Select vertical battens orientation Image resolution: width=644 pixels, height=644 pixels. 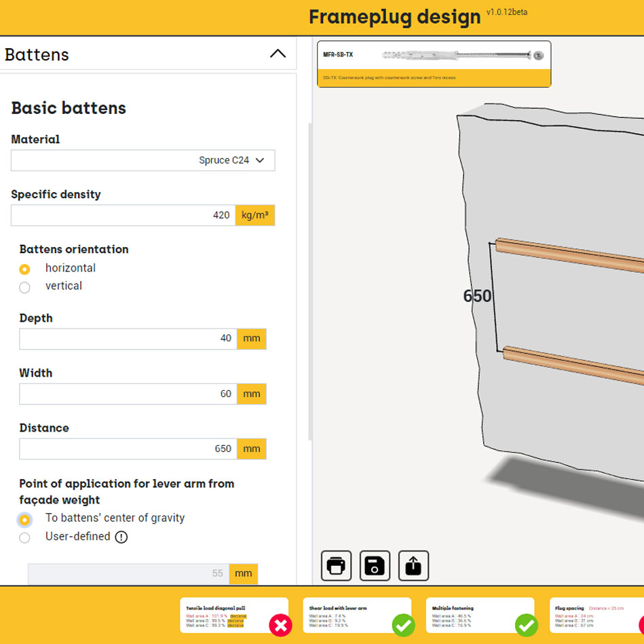click(x=24, y=286)
